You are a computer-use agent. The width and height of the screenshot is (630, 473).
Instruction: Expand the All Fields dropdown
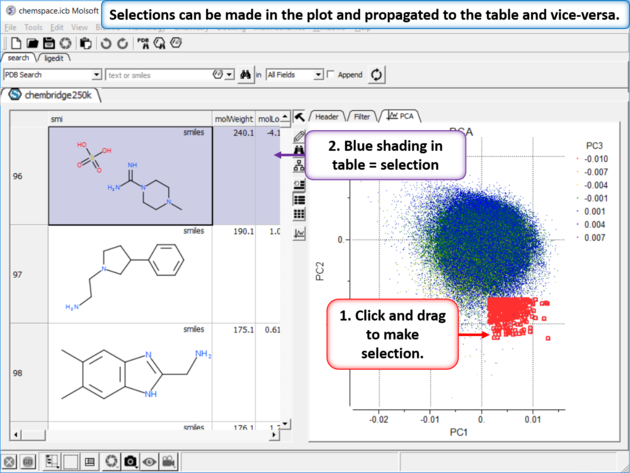tap(318, 75)
